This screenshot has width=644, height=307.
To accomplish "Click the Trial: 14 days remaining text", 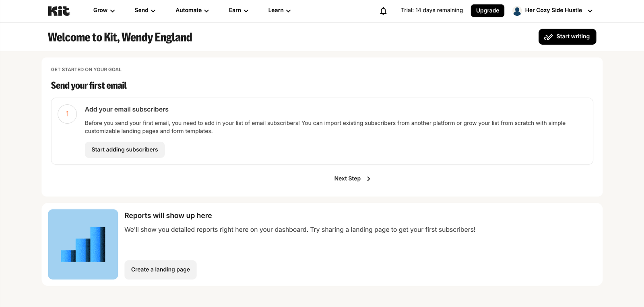I will (432, 10).
